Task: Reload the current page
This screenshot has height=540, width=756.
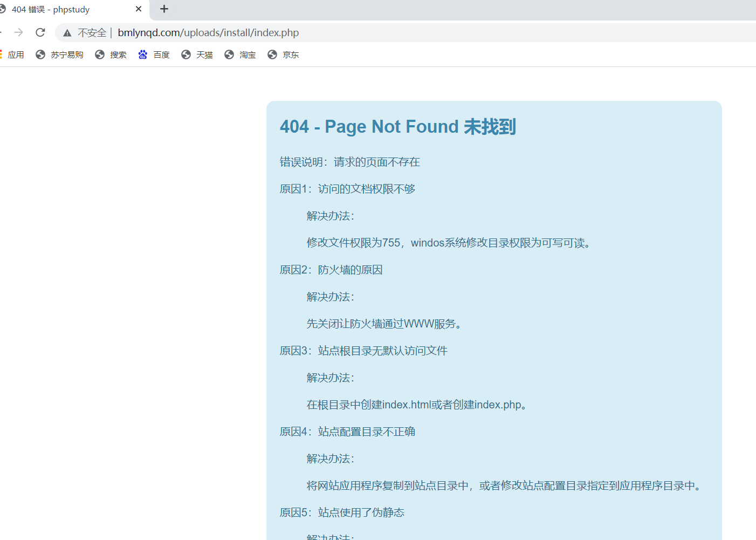Action: point(40,32)
